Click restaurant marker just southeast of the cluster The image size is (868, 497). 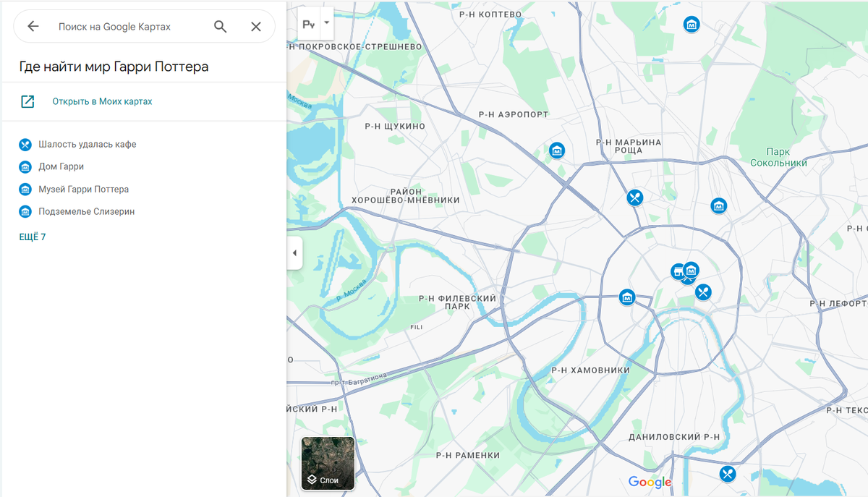pyautogui.click(x=703, y=292)
